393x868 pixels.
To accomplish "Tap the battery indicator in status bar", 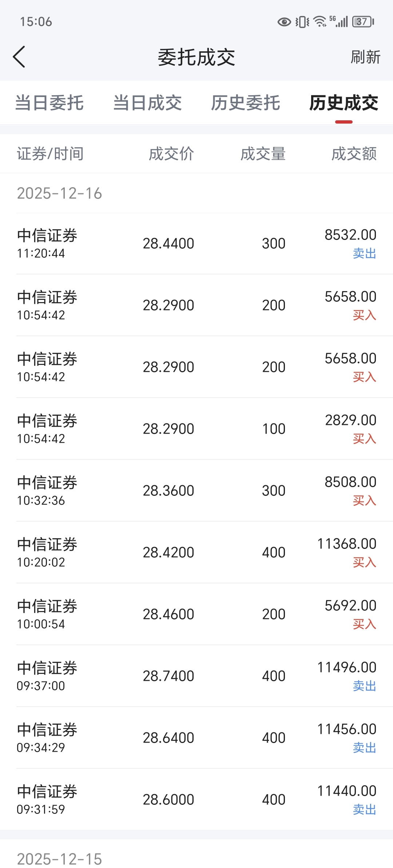I will point(363,22).
